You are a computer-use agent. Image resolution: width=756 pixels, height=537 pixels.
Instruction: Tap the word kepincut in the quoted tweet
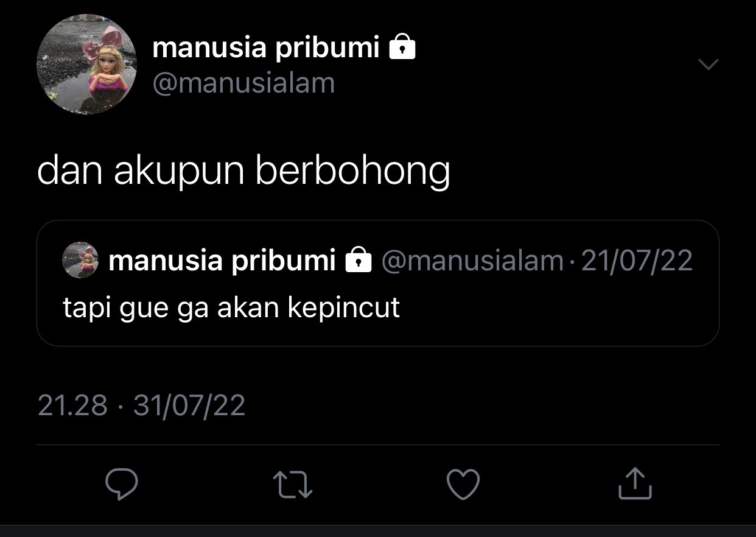[343, 307]
